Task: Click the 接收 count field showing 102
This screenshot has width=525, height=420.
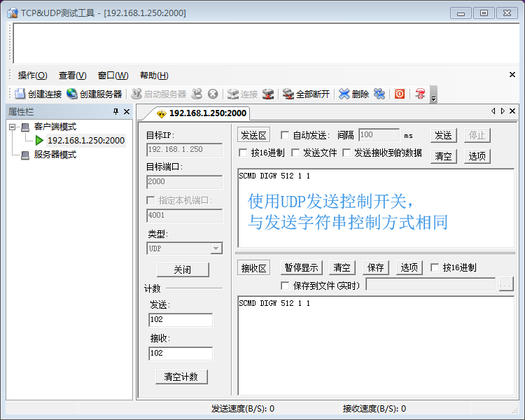Action: 181,353
